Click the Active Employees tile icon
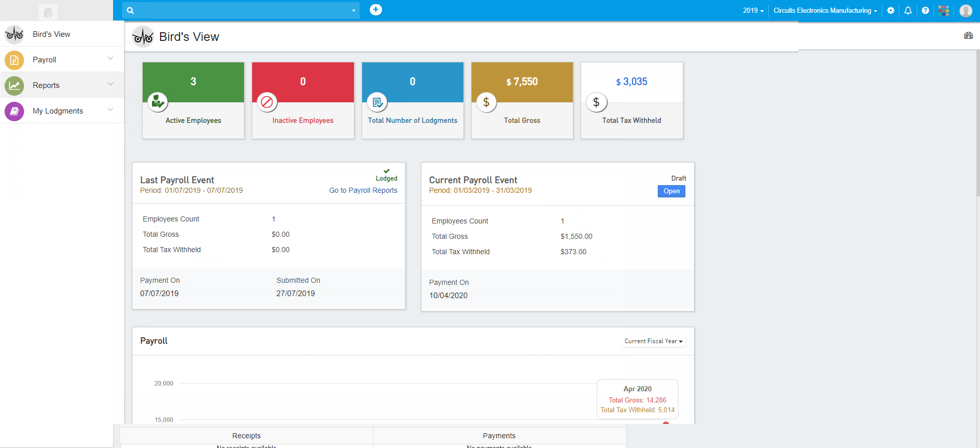The height and width of the screenshot is (448, 980). (x=158, y=102)
